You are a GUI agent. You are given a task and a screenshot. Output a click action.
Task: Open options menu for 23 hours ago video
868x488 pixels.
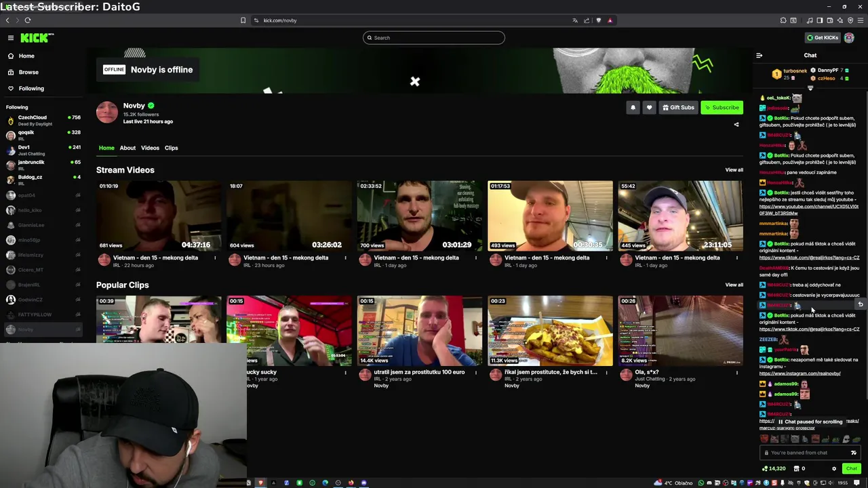tap(345, 258)
